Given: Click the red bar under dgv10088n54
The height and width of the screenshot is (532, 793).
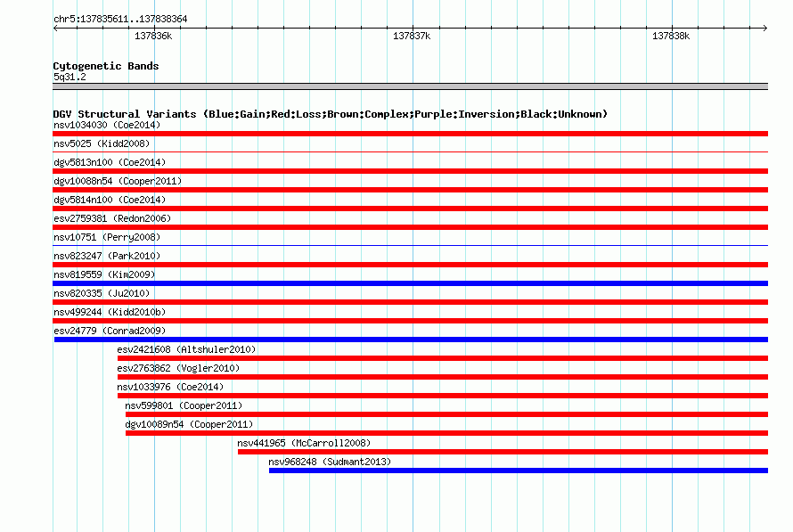Looking at the screenshot, I should pos(410,190).
